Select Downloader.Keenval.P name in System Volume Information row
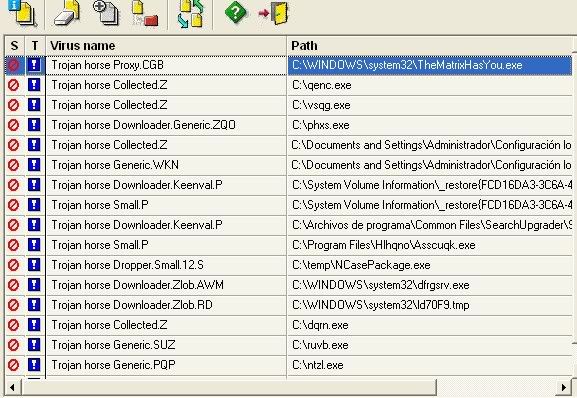The width and height of the screenshot is (577, 398). click(137, 185)
